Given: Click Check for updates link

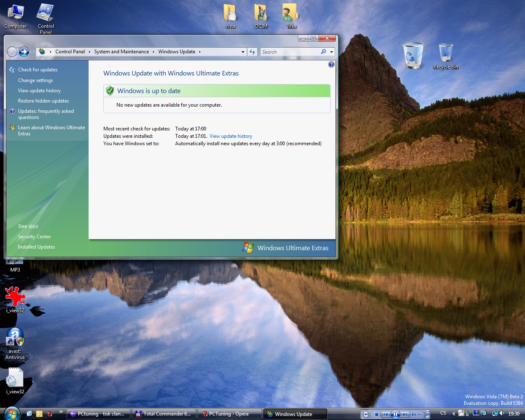Looking at the screenshot, I should coord(38,70).
